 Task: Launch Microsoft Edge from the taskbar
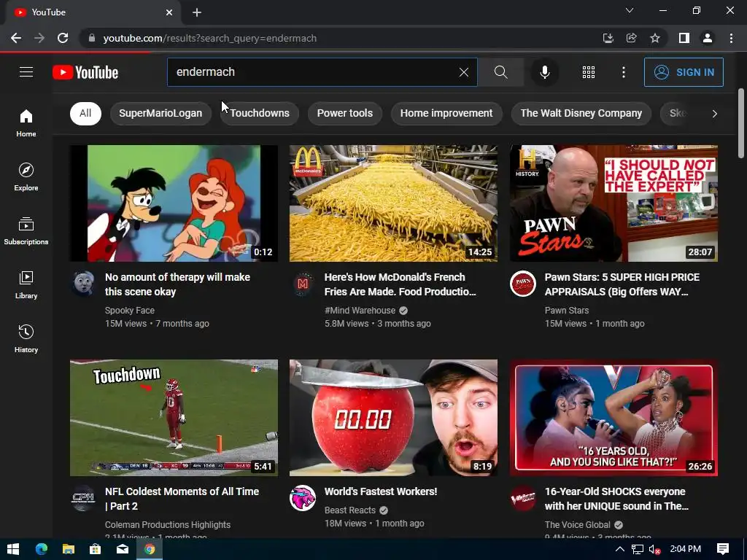click(x=42, y=549)
